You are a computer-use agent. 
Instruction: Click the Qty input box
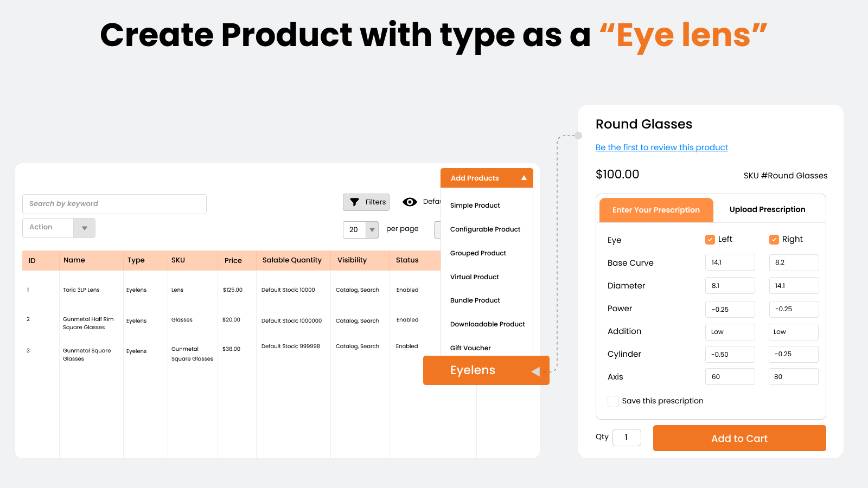(627, 438)
